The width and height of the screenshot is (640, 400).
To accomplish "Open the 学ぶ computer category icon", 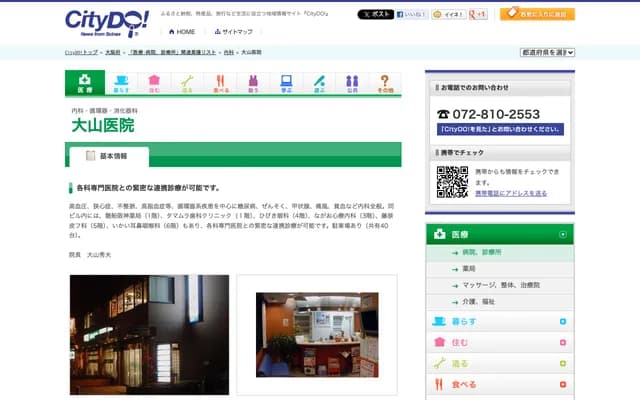I will pos(286,83).
